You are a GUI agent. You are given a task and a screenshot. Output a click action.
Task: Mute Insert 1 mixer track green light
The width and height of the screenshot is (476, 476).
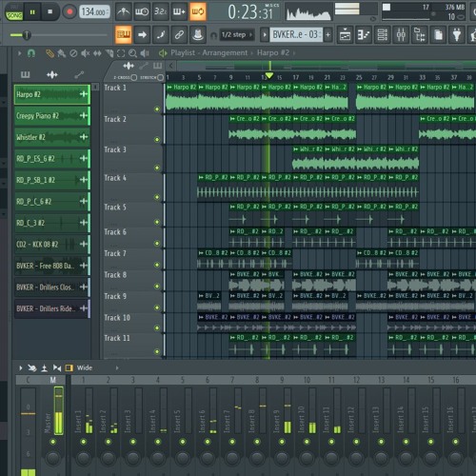pos(83,442)
